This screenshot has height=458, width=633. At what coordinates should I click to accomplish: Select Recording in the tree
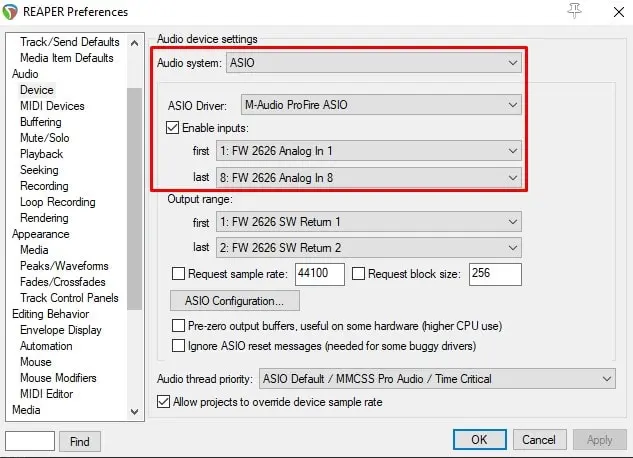pos(44,186)
